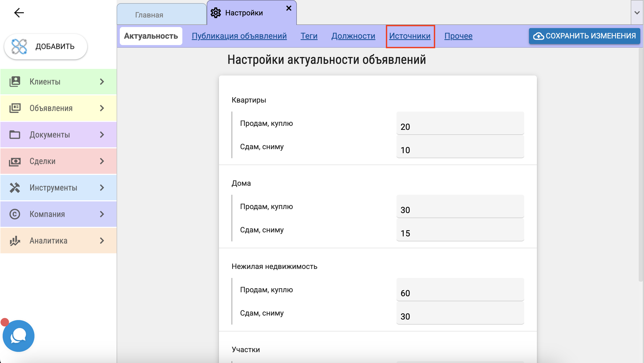Click the Объявления menu label
Screen dimensions: 644x363
51,108
